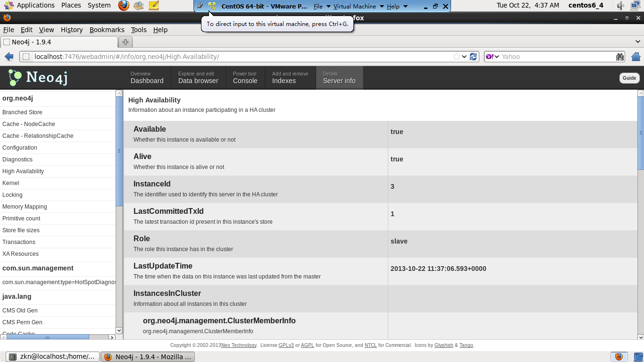Open the GPLv3 license link

[286, 345]
